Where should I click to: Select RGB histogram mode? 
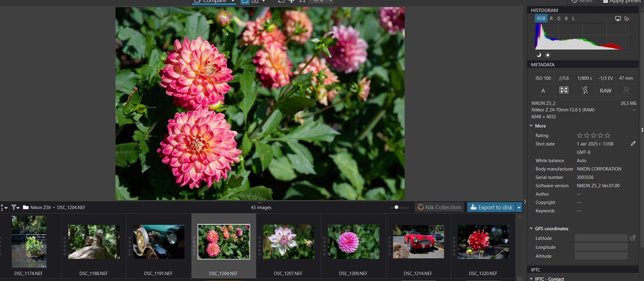point(541,18)
